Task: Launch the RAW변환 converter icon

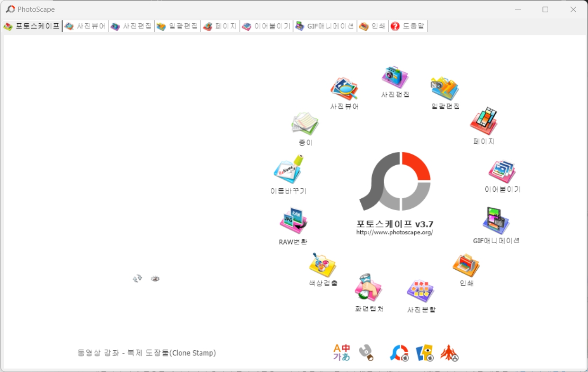Action: pyautogui.click(x=293, y=226)
